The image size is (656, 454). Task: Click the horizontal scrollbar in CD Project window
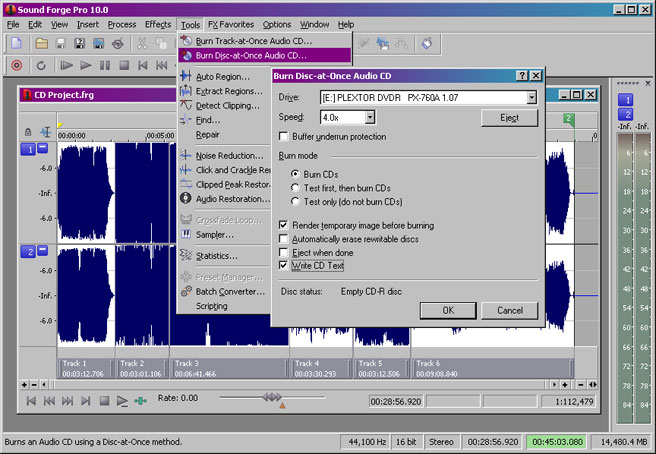click(299, 385)
